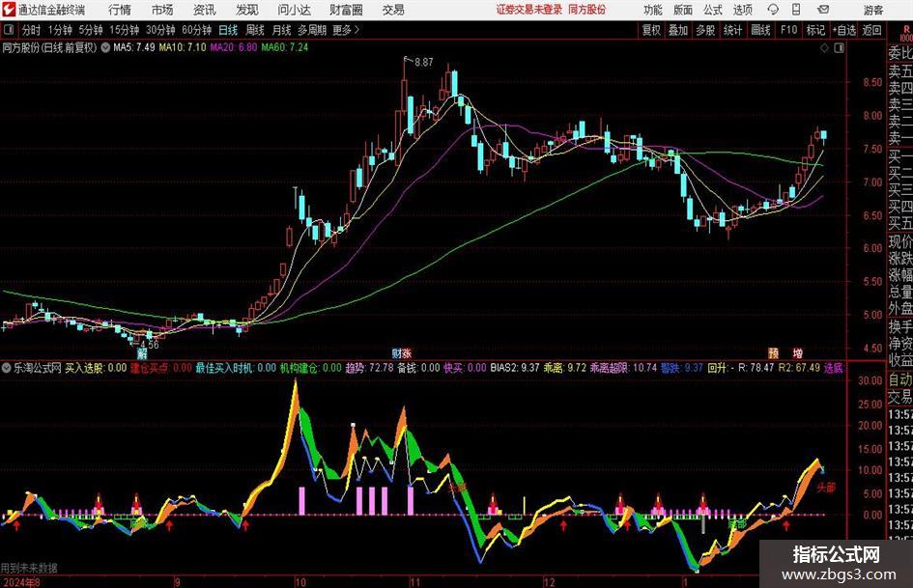
Task: Click the 4.56 low price label
Action: tap(150, 344)
